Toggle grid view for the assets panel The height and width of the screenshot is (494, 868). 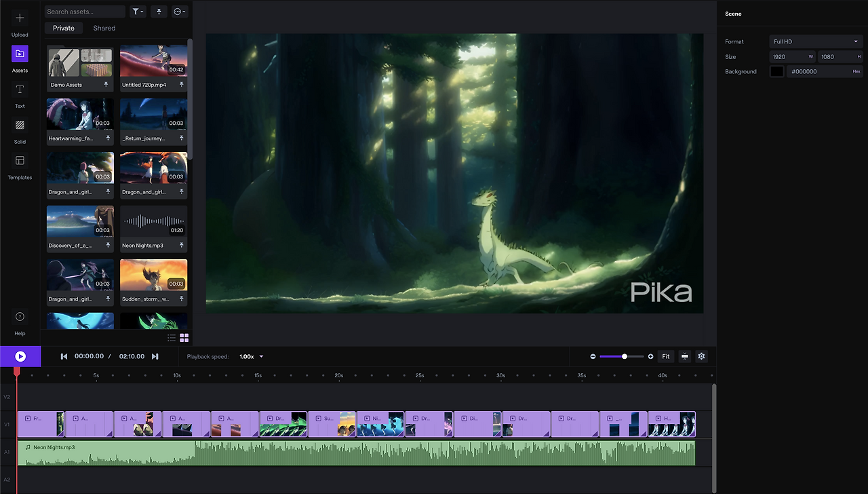(184, 337)
